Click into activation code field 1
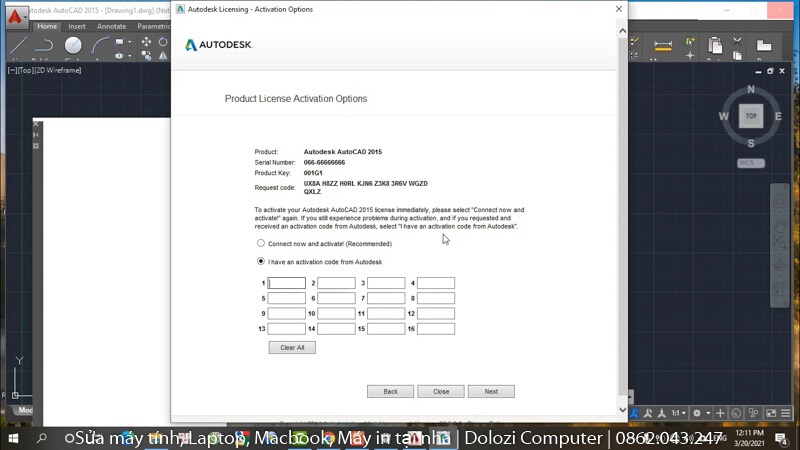The image size is (800, 450). [x=287, y=283]
